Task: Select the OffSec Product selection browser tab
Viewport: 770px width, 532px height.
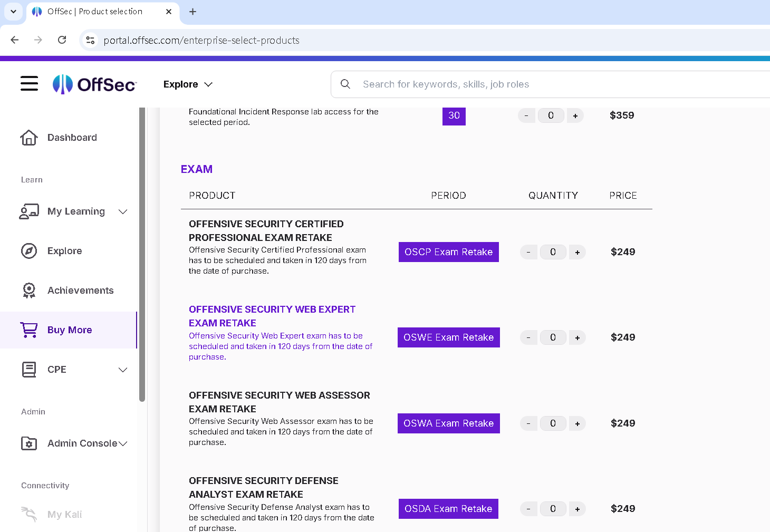Action: tap(103, 12)
